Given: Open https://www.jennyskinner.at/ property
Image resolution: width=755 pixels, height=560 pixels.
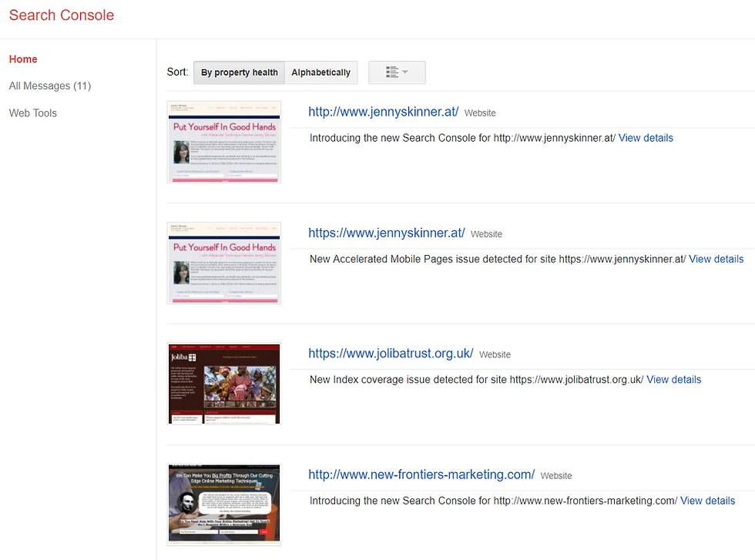Looking at the screenshot, I should 387,233.
